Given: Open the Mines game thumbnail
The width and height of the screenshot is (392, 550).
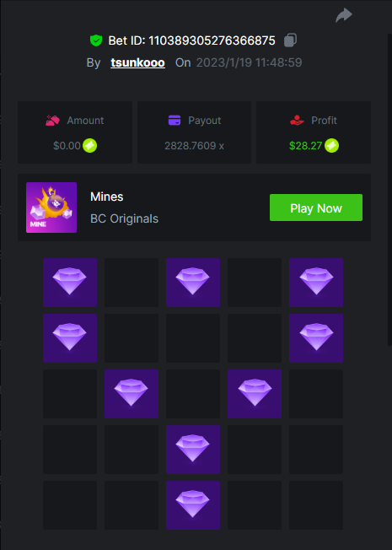Looking at the screenshot, I should pyautogui.click(x=51, y=208).
